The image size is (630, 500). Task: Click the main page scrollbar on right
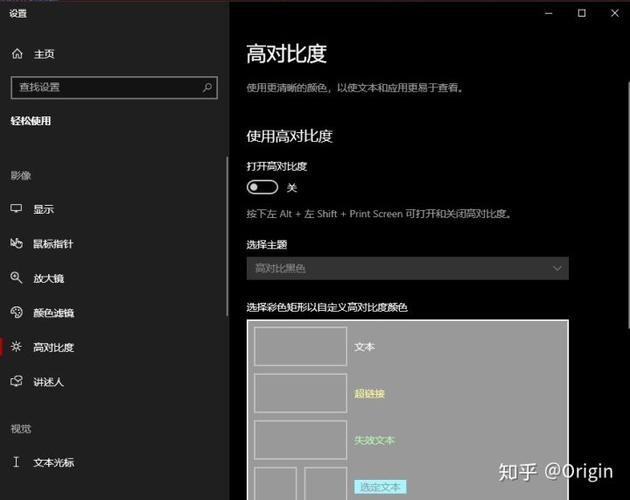point(628,205)
